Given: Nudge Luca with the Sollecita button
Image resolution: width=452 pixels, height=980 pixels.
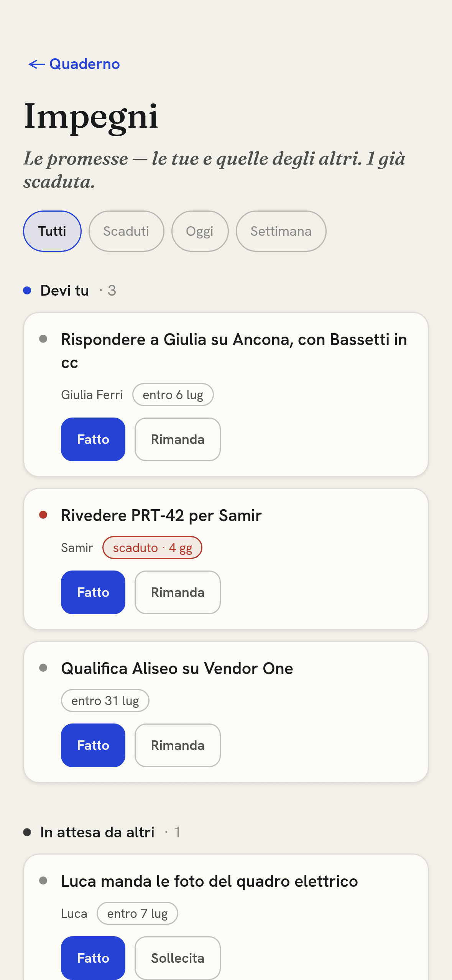Looking at the screenshot, I should point(178,958).
